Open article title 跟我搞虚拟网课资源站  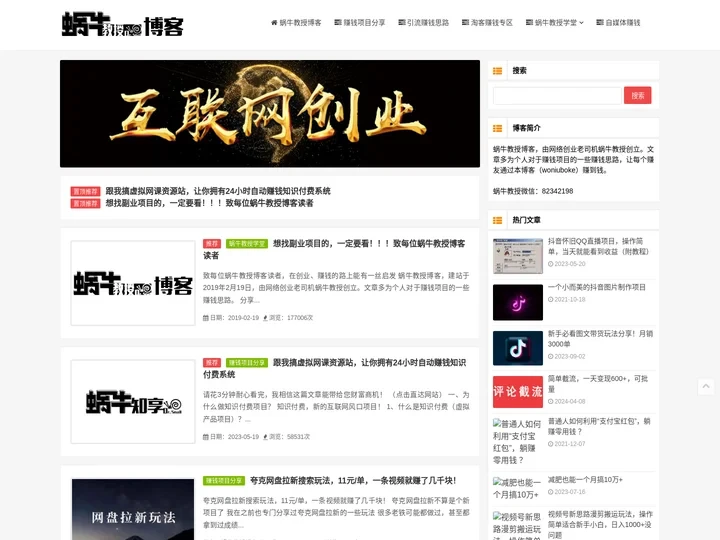(x=334, y=368)
